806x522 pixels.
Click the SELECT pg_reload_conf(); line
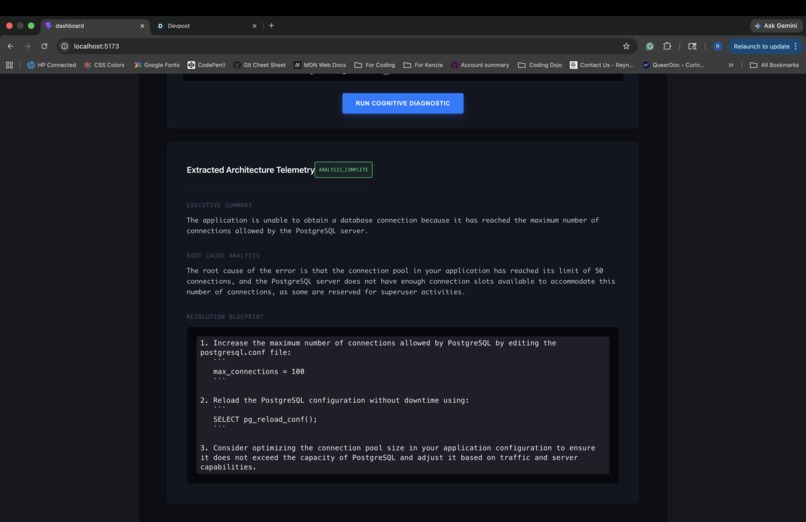265,419
